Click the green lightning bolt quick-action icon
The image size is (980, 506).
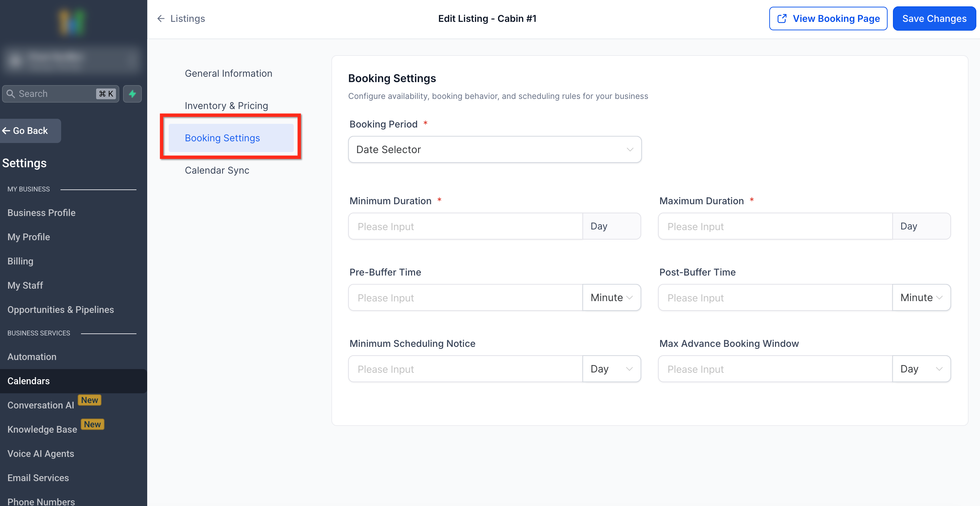click(x=132, y=94)
